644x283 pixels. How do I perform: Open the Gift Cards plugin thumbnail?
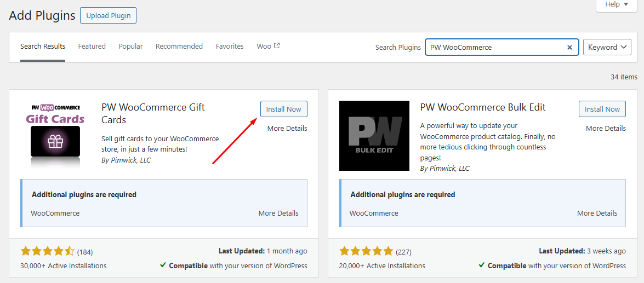pos(55,136)
